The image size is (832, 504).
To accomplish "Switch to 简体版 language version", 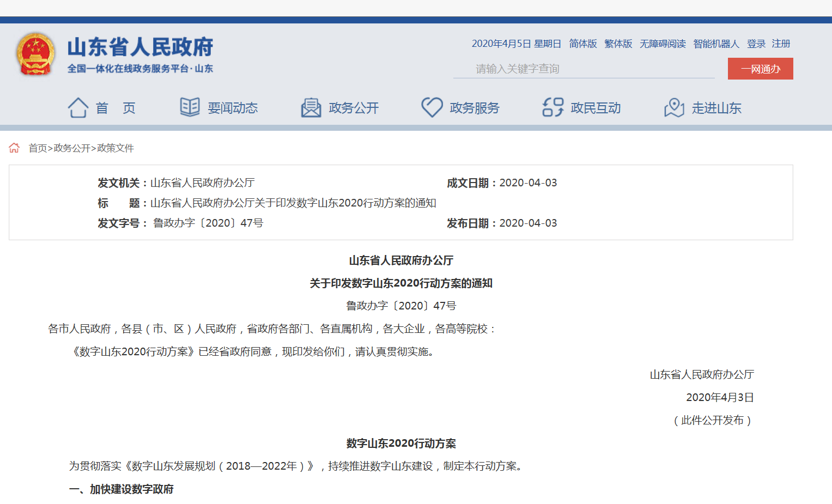I will 583,44.
